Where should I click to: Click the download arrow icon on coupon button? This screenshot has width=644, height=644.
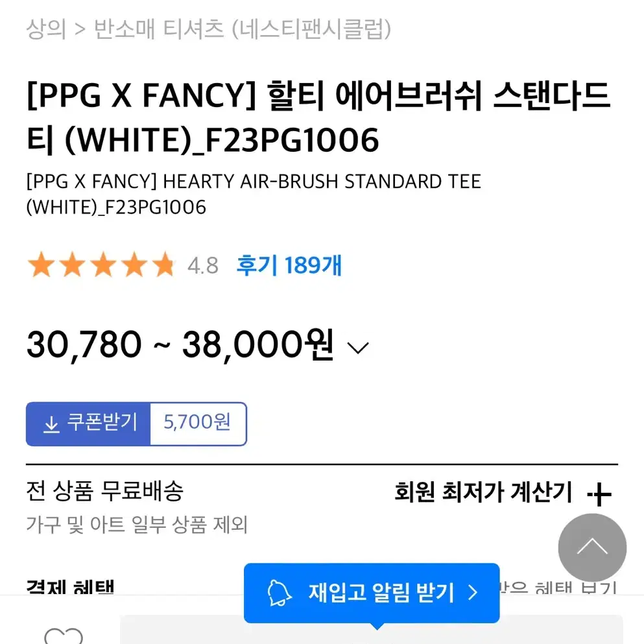pyautogui.click(x=51, y=424)
